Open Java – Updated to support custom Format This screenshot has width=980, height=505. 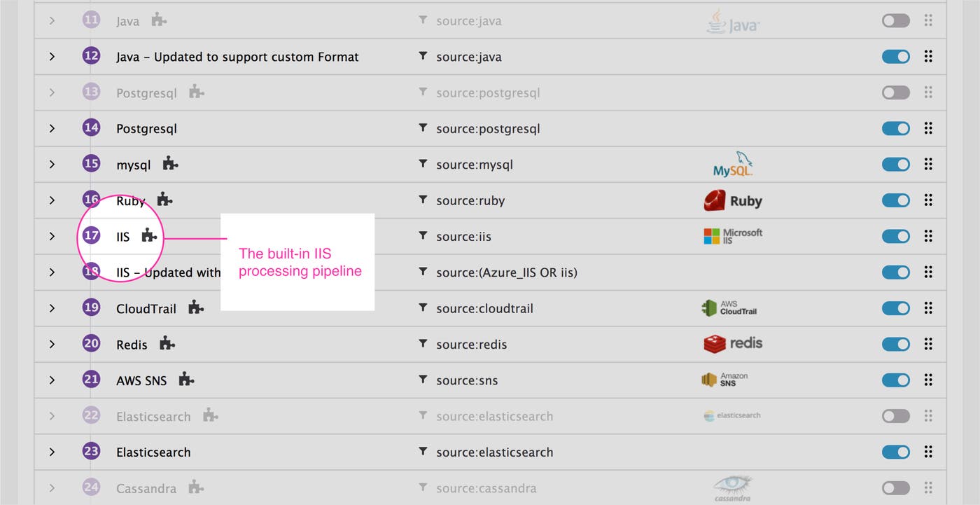pyautogui.click(x=237, y=57)
